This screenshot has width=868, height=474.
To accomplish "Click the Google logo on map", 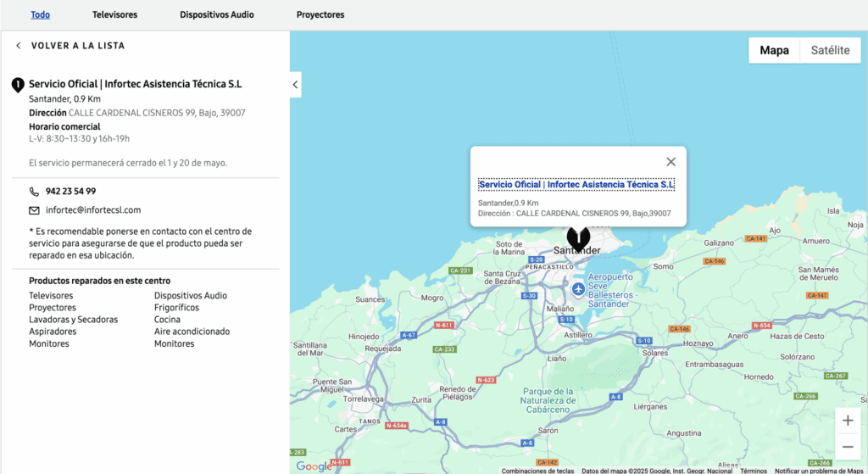I will [314, 466].
